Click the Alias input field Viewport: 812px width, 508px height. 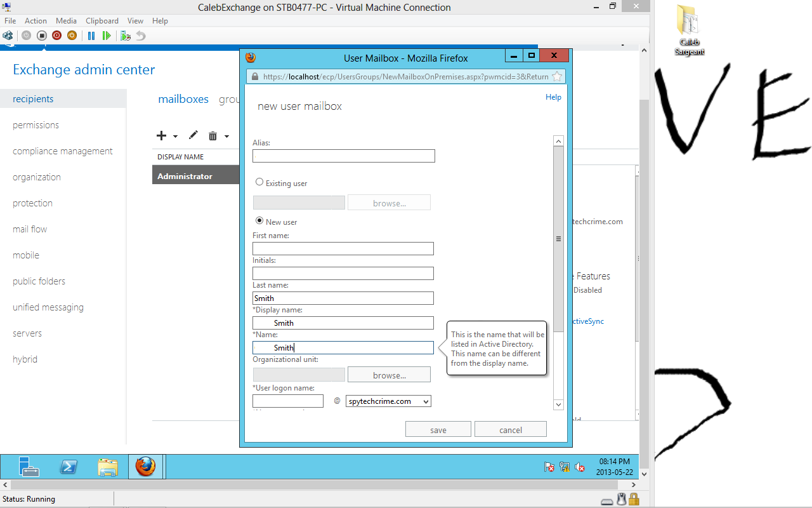[344, 156]
